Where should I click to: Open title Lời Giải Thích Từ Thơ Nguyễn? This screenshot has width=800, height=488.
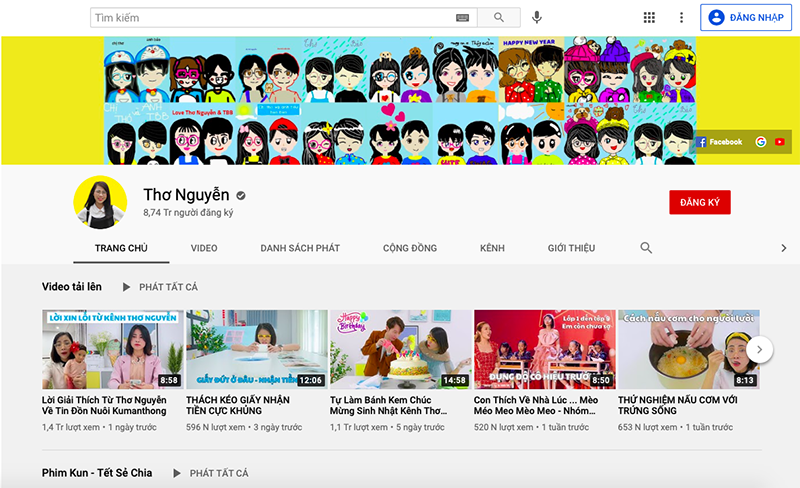tap(104, 405)
